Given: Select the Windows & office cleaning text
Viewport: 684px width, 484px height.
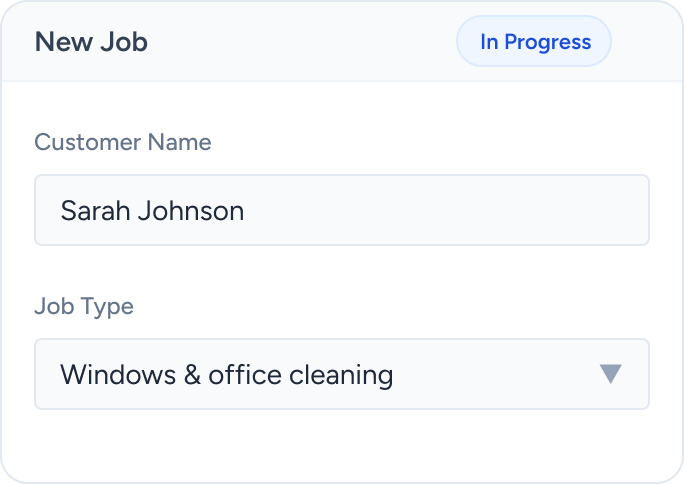Looking at the screenshot, I should pyautogui.click(x=226, y=375).
